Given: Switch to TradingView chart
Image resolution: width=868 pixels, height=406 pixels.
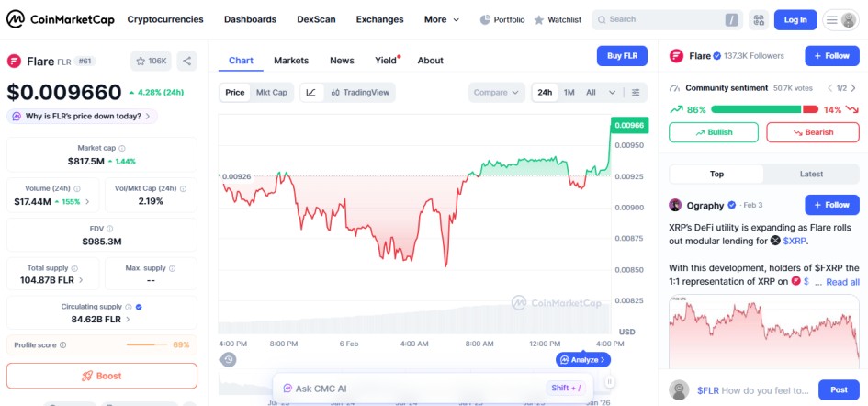Looking at the screenshot, I should [360, 93].
